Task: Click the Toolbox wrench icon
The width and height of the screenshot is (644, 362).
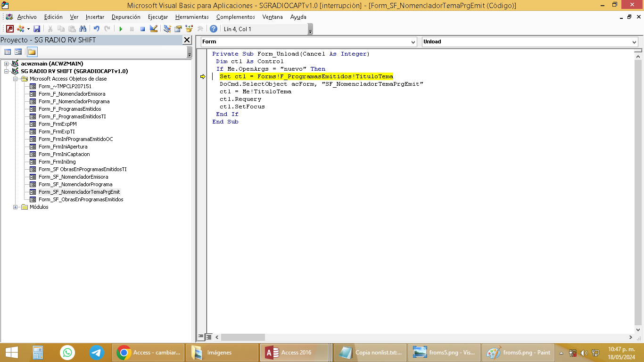Action: point(200,29)
